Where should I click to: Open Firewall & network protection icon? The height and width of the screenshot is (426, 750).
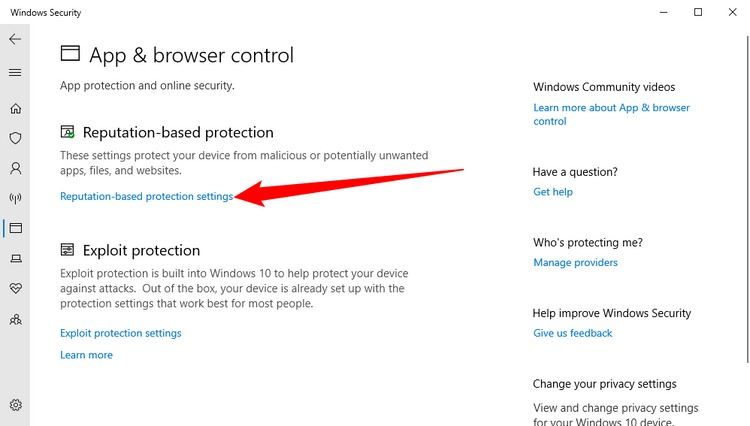point(15,198)
